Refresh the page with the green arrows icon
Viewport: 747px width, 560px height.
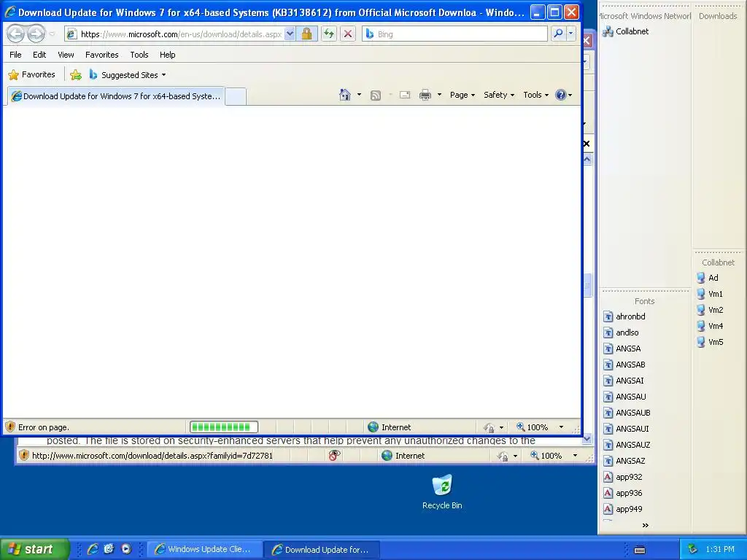click(x=329, y=34)
